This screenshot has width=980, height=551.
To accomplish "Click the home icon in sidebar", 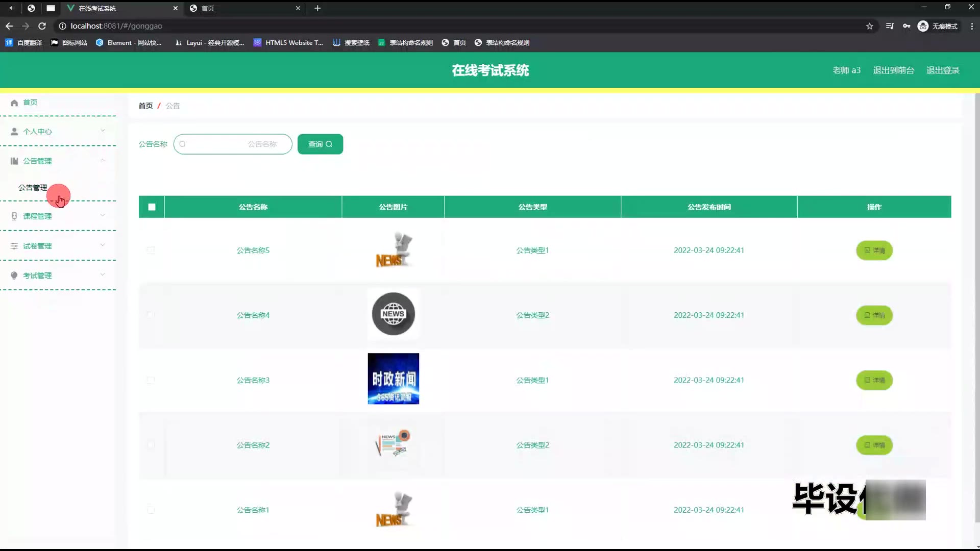I will point(14,103).
